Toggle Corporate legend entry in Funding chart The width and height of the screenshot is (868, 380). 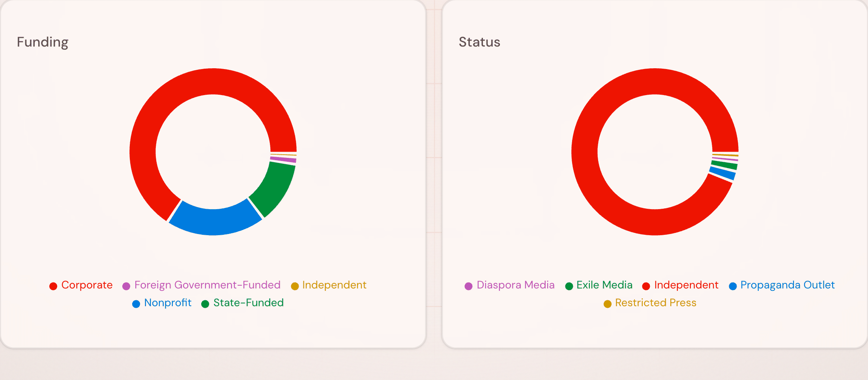tap(81, 285)
